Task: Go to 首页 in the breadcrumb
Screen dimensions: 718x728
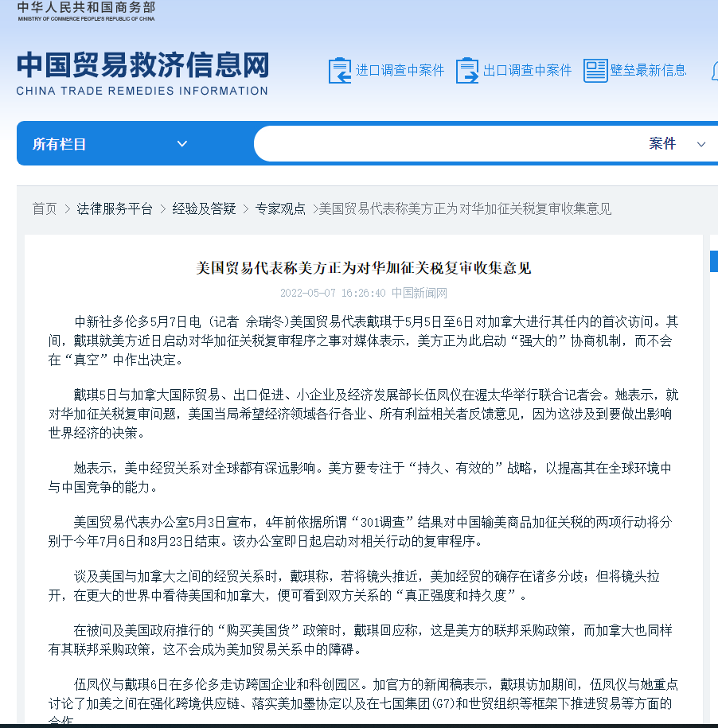Action: (x=45, y=209)
